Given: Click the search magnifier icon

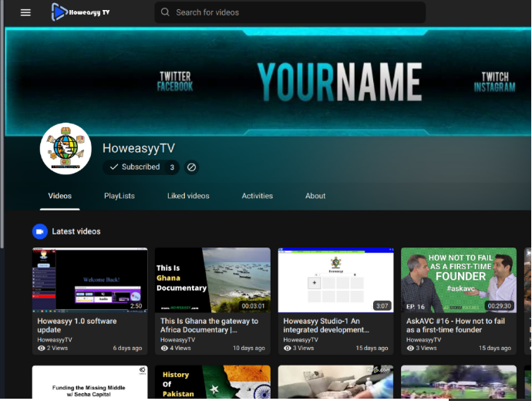Looking at the screenshot, I should 165,12.
